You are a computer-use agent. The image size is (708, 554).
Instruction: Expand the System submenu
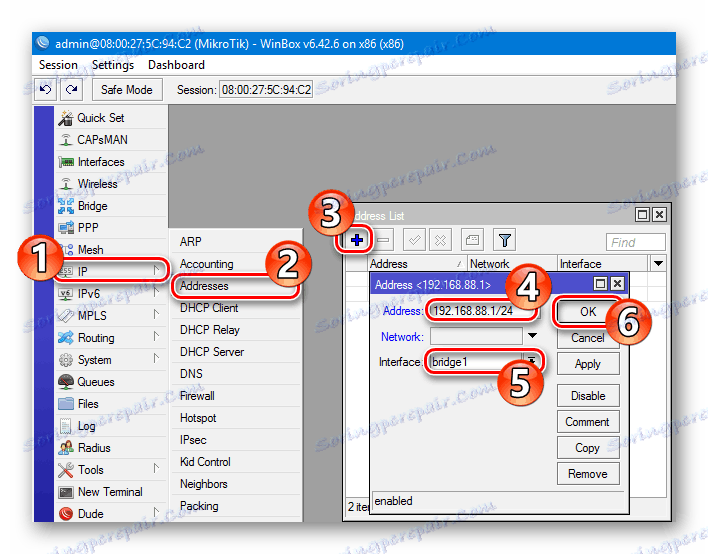(156, 359)
